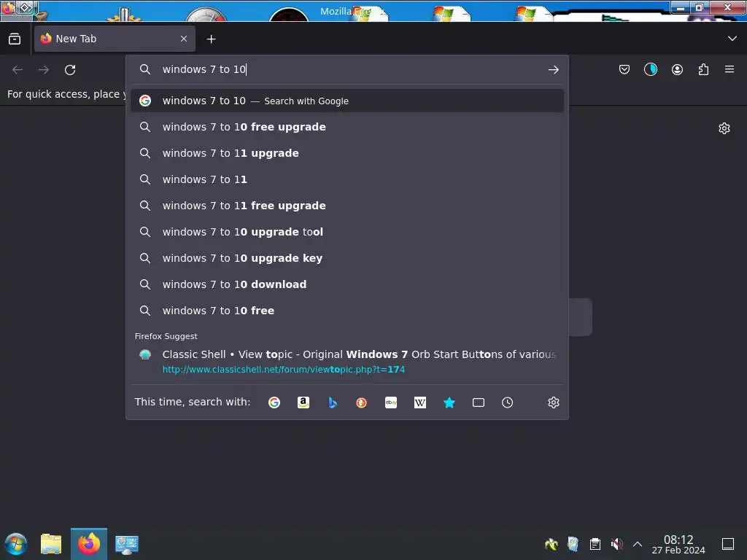Click the forward navigation arrow
This screenshot has height=560, width=747.
44,70
